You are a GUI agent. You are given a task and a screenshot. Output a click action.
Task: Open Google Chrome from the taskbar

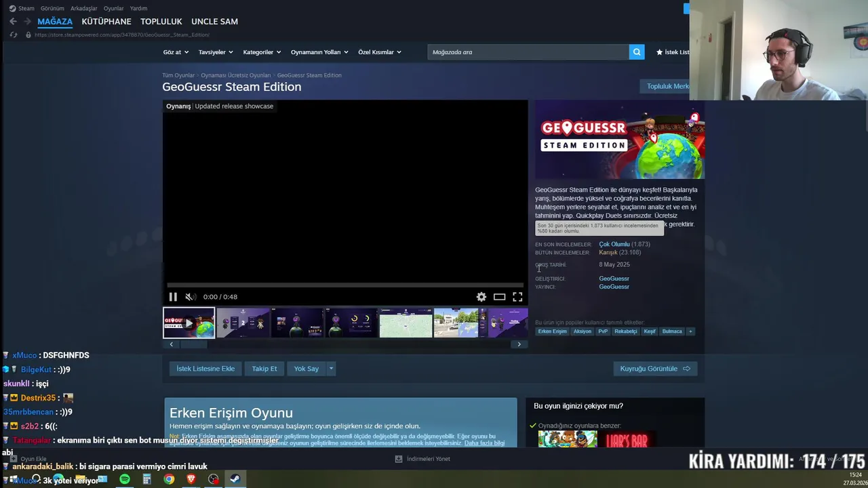point(169,479)
